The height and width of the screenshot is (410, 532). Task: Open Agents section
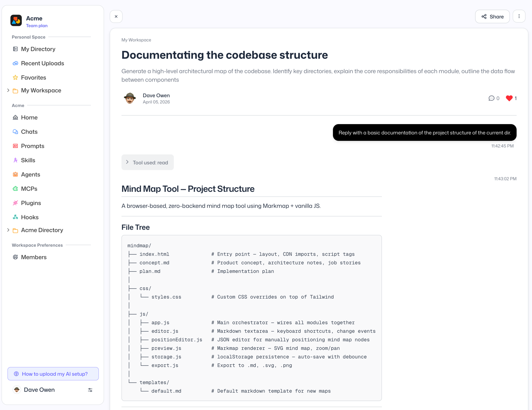(31, 174)
